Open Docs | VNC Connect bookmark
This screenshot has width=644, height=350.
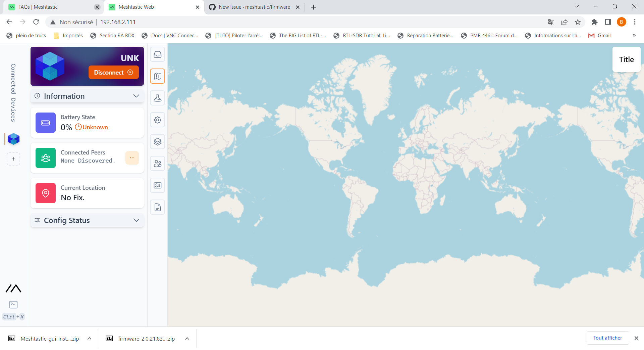pyautogui.click(x=170, y=36)
